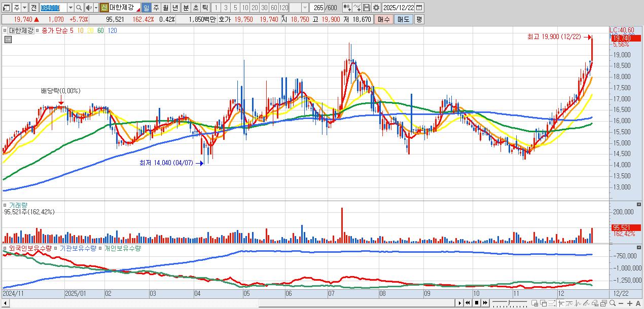Click the 평 button
The image size is (644, 309).
(x=419, y=19)
